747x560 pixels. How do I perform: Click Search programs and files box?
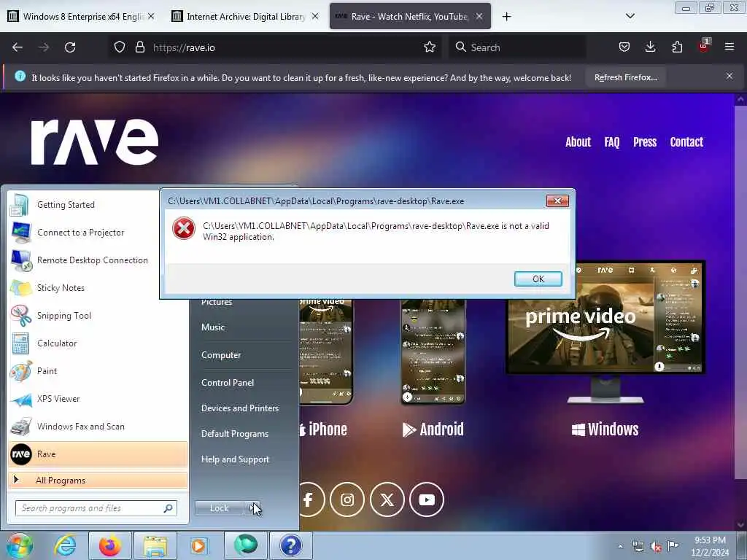coord(96,508)
